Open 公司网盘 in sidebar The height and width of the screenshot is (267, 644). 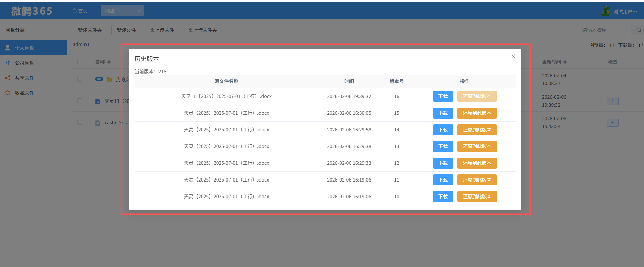click(33, 63)
